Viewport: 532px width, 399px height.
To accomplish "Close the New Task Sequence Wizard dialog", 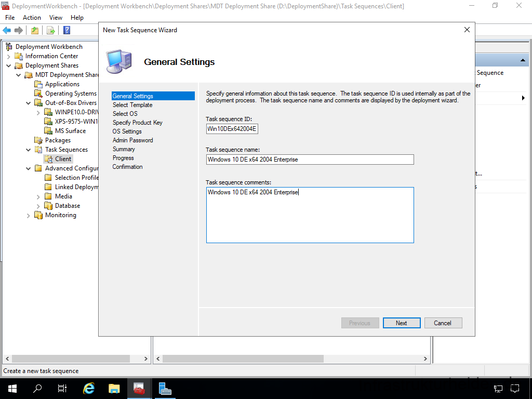I will click(x=467, y=30).
